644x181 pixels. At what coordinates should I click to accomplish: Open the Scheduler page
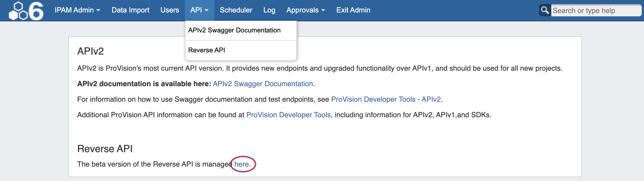coord(236,10)
